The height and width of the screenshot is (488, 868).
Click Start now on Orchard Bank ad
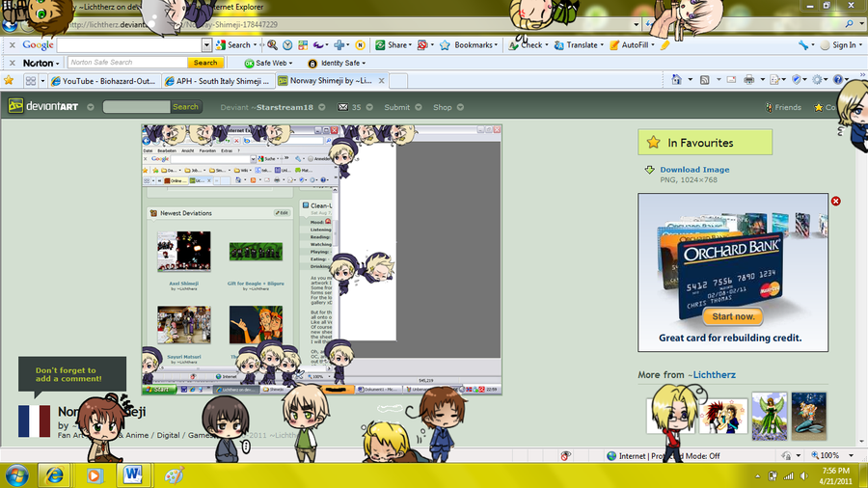733,316
